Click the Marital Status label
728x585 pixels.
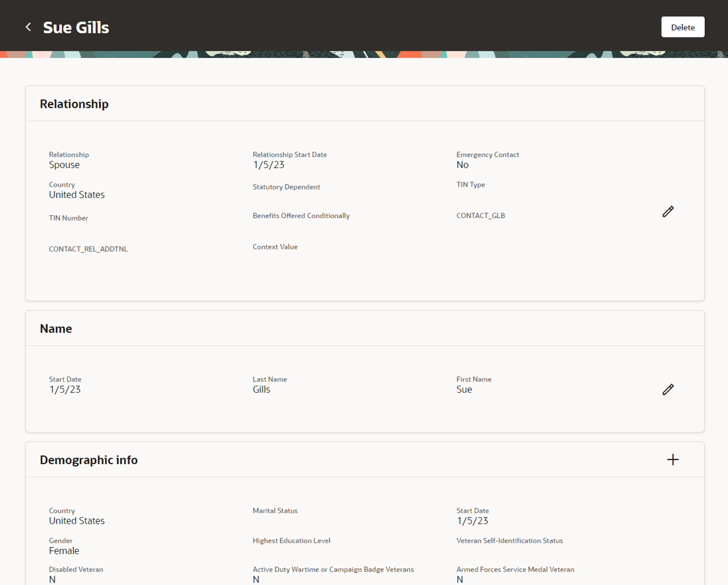(275, 511)
